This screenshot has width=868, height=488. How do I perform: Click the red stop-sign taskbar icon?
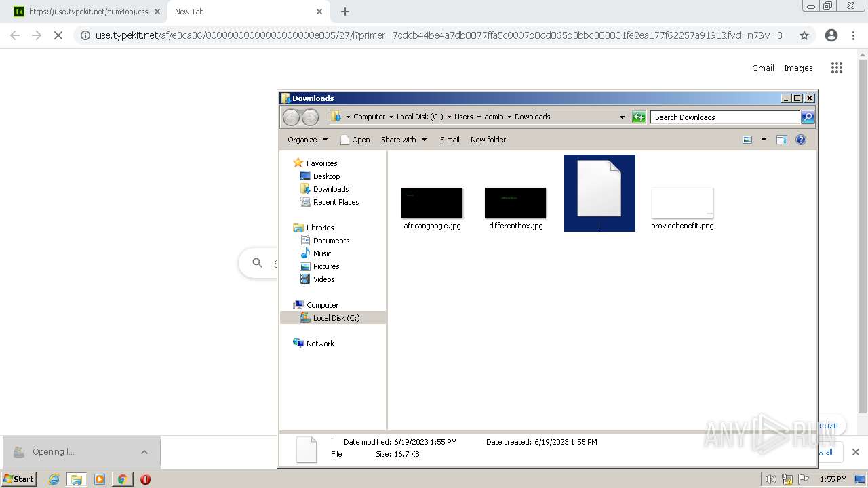point(145,479)
